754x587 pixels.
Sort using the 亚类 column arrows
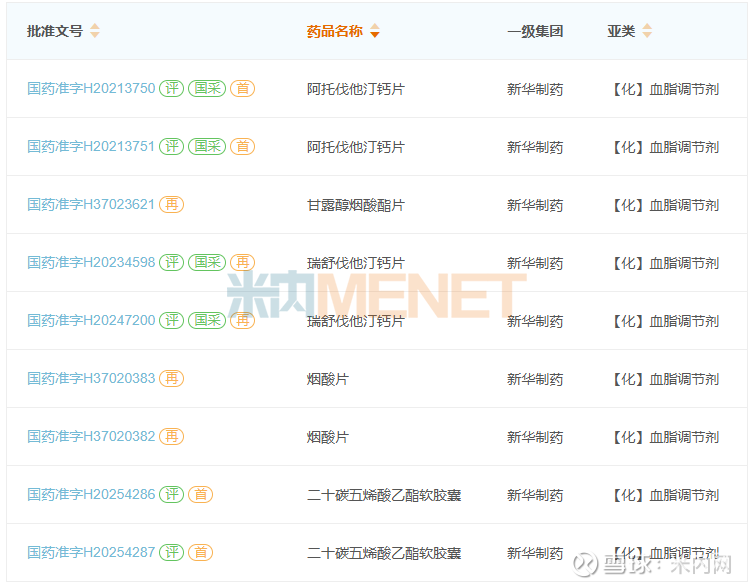click(x=647, y=31)
